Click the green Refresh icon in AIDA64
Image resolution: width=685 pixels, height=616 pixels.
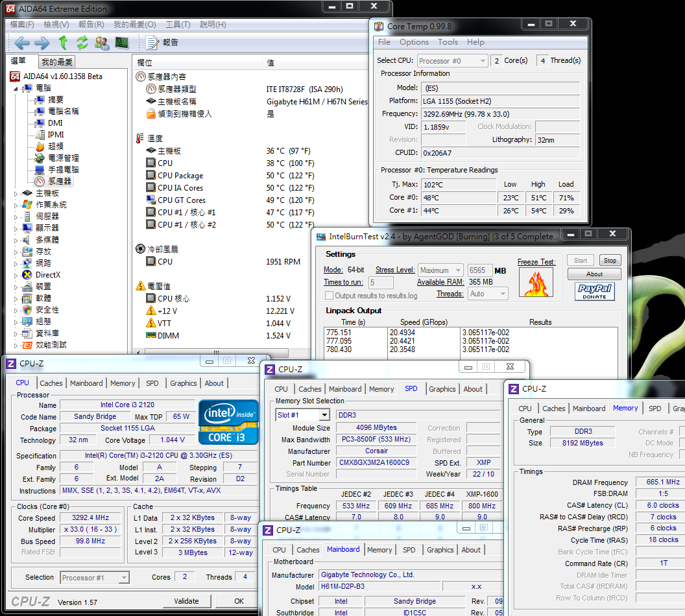(82, 43)
